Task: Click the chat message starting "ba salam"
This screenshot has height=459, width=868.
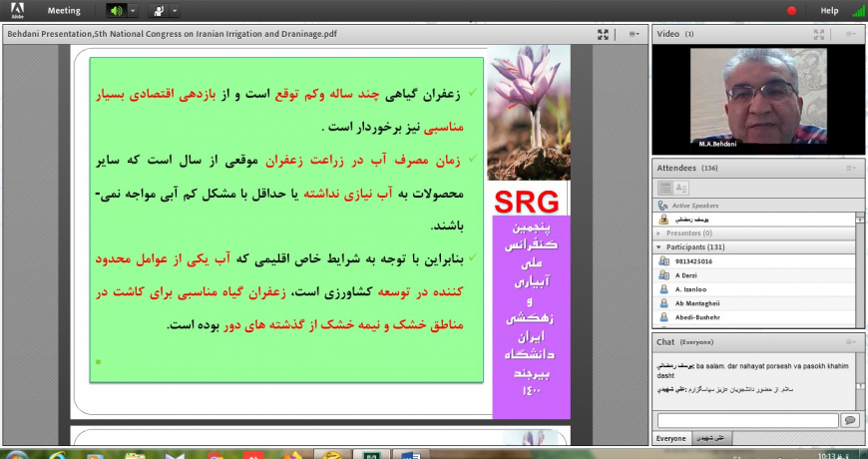Action: point(754,370)
